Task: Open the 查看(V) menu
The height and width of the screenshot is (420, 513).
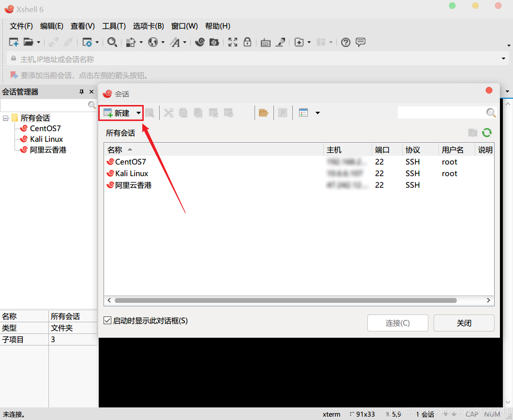Action: [x=83, y=26]
